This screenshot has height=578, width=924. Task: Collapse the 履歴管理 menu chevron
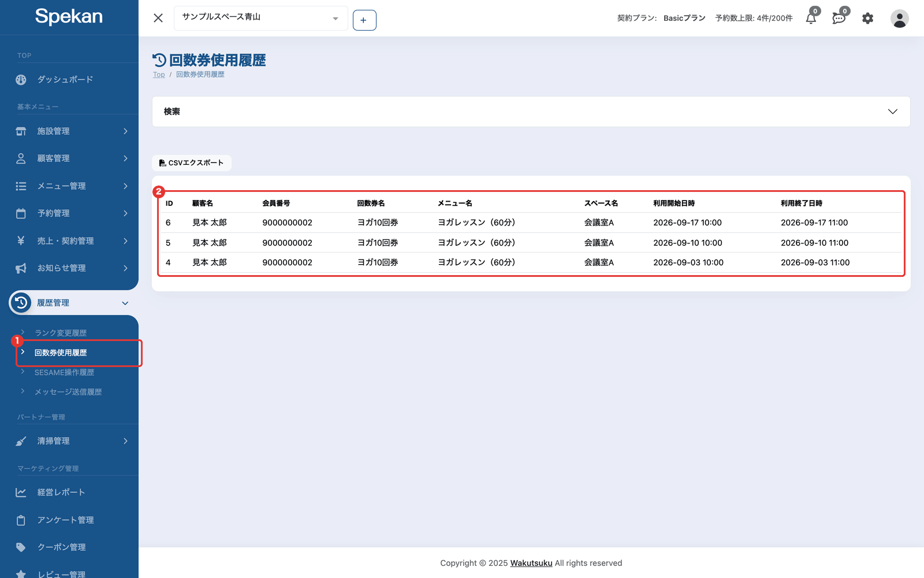pos(125,303)
